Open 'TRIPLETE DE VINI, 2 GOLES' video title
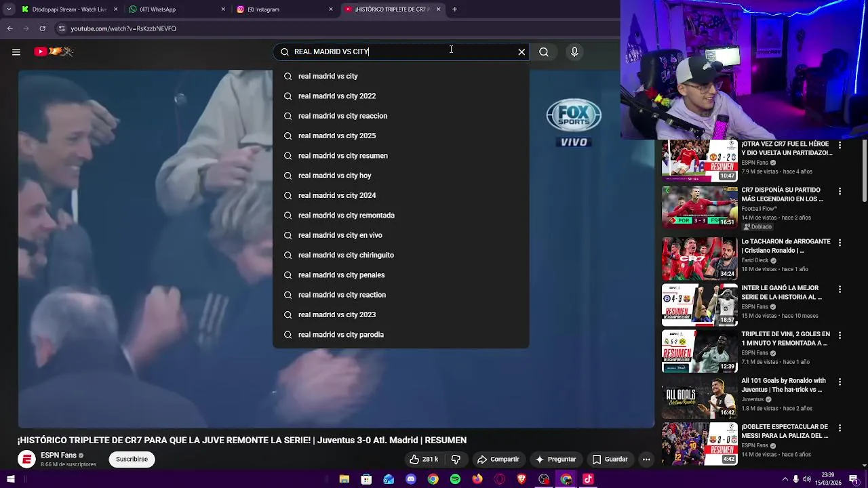This screenshot has height=488, width=868. click(x=785, y=339)
